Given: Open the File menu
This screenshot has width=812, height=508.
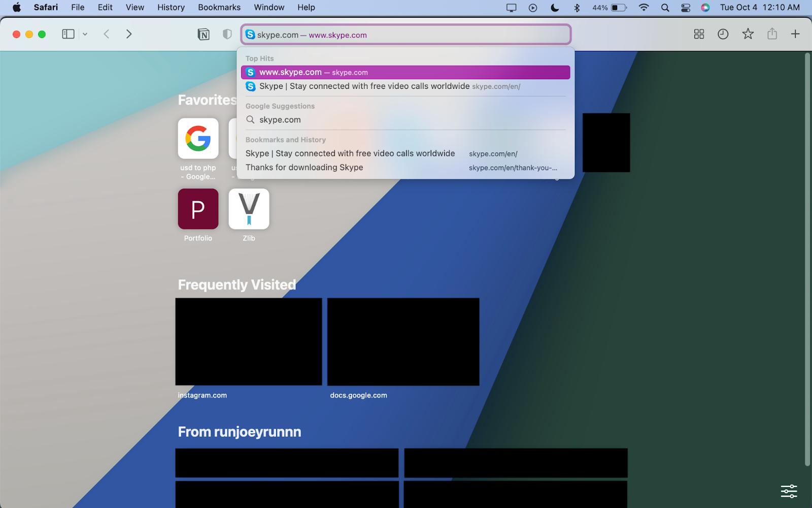Looking at the screenshot, I should [78, 7].
